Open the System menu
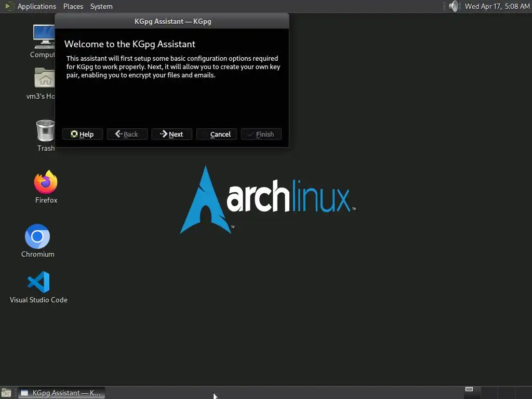 coord(101,6)
